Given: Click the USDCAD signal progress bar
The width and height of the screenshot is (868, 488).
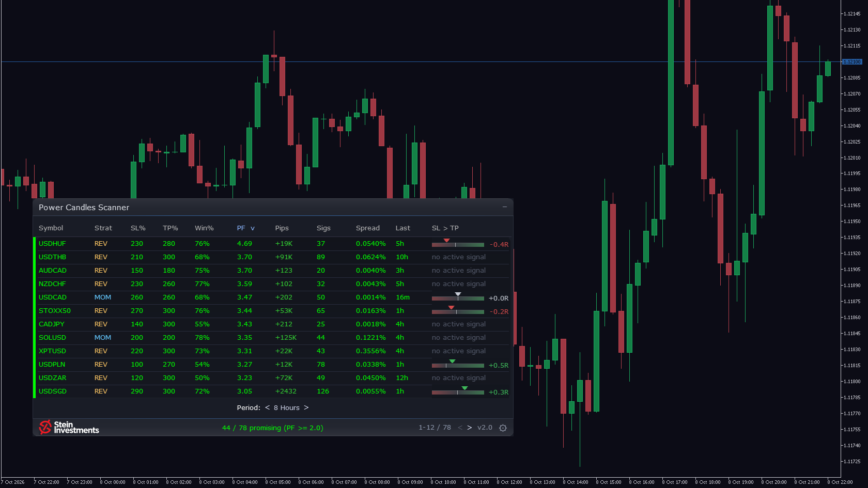Looking at the screenshot, I should click(x=458, y=298).
